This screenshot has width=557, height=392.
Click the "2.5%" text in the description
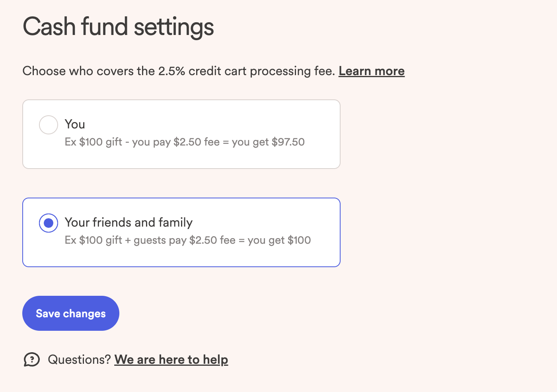click(x=171, y=71)
